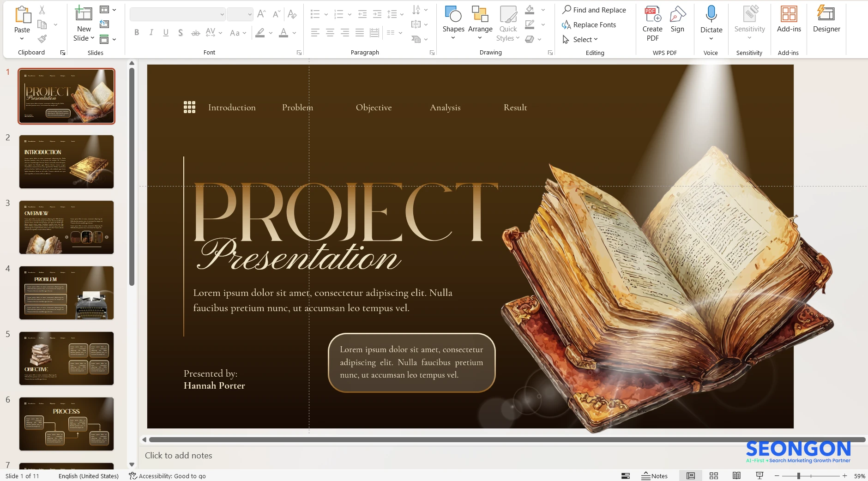Toggle Notes pane in status bar

654,476
